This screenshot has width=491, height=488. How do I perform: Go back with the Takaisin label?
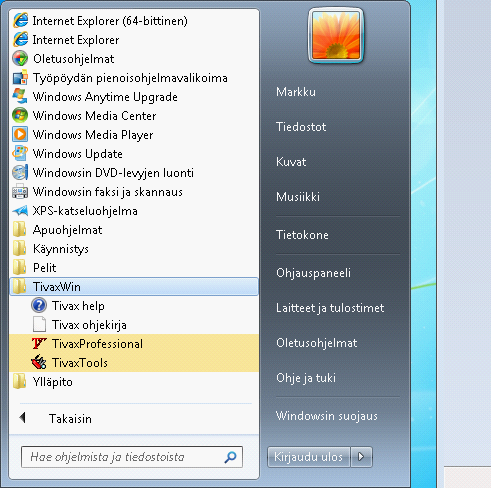tap(70, 419)
